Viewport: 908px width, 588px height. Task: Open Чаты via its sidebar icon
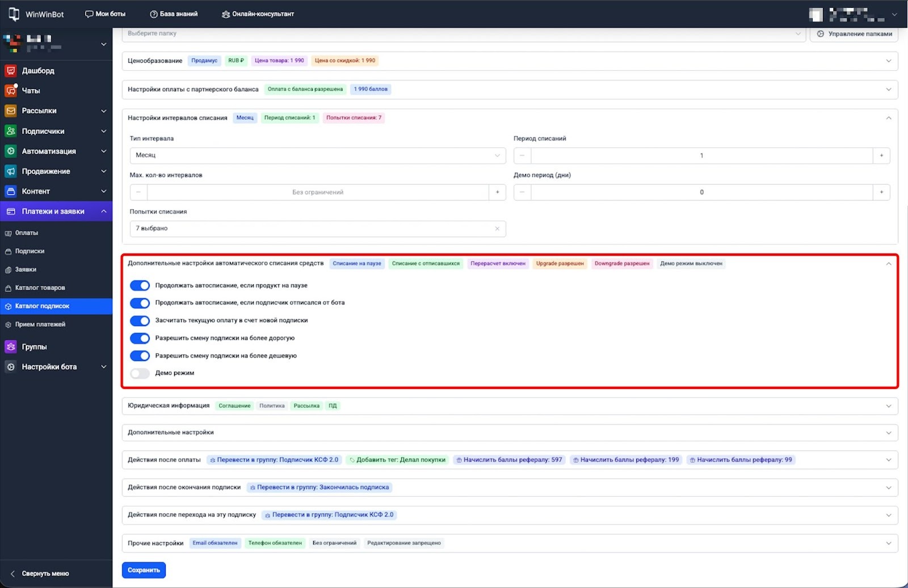pos(10,91)
